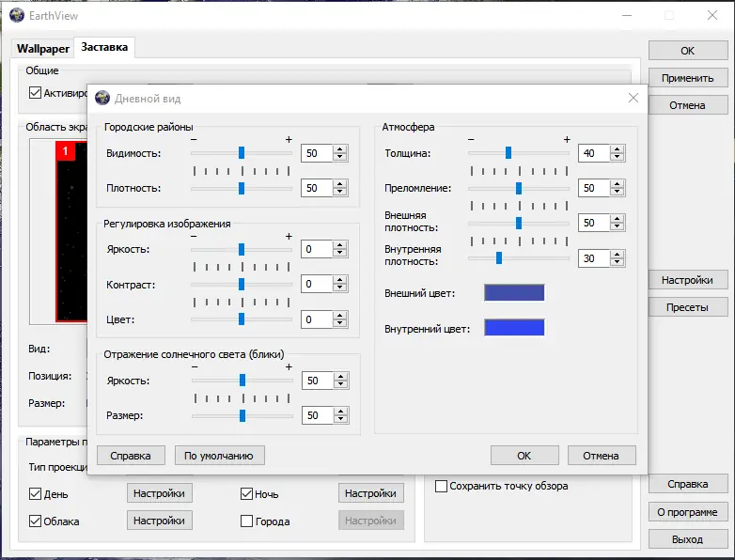The height and width of the screenshot is (560, 735).
Task: Toggle the Ночь checkbox
Action: click(246, 493)
